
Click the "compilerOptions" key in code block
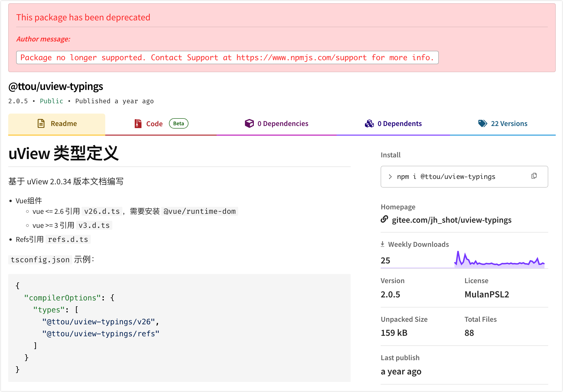(x=63, y=298)
